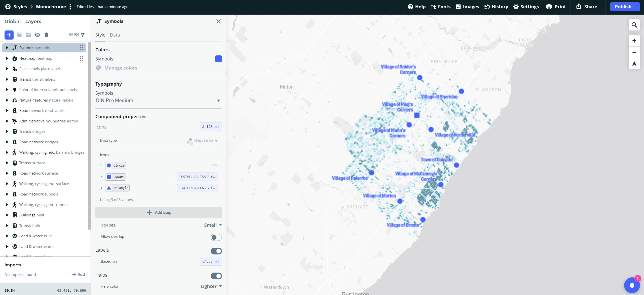Turn off the Labels toggle

click(x=216, y=251)
